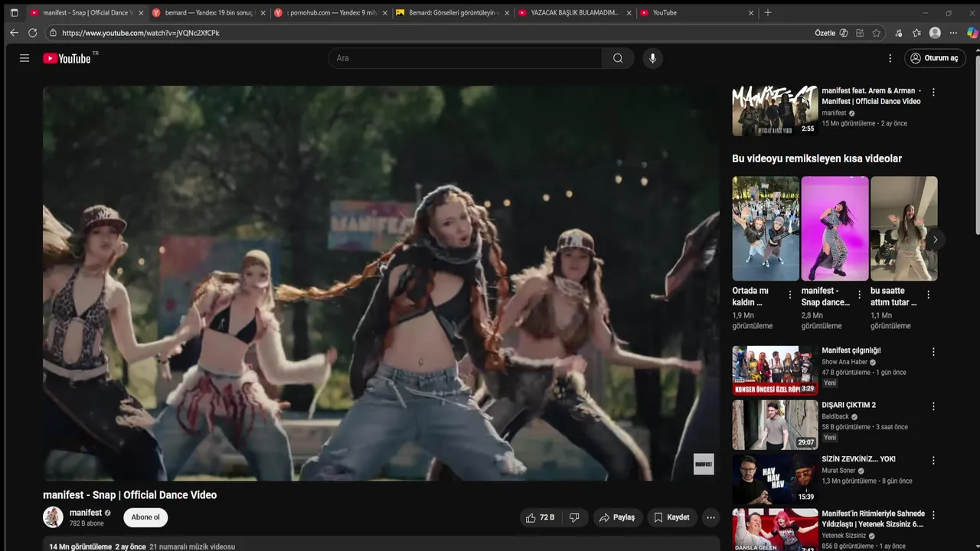Open browser settings and more menu
This screenshot has width=980, height=551.
coord(953,33)
